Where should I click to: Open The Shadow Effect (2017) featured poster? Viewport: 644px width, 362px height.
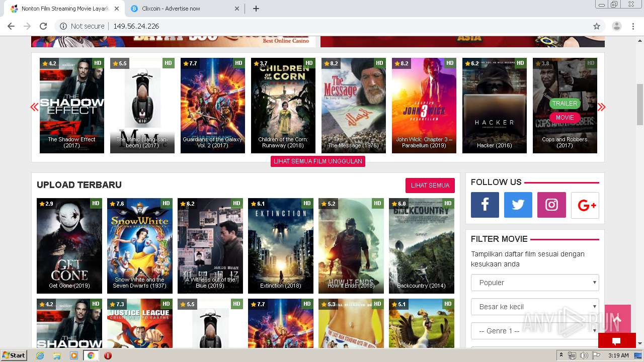[72, 106]
